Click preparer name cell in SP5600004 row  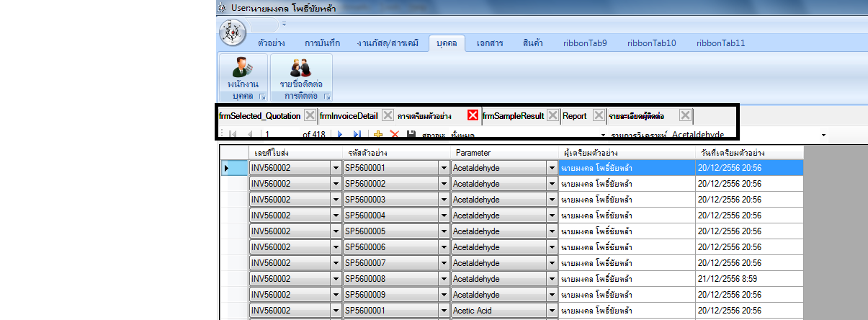pyautogui.click(x=627, y=215)
